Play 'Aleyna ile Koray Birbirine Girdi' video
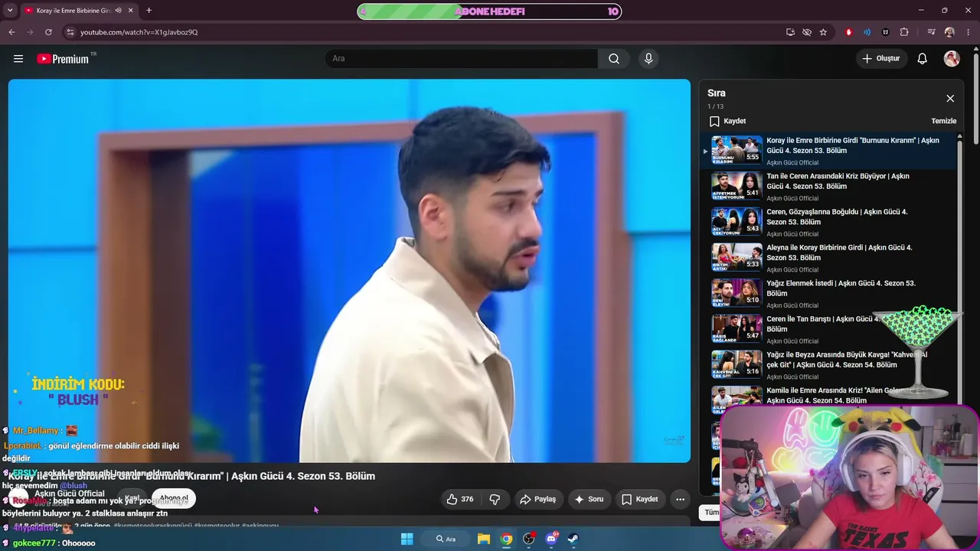The width and height of the screenshot is (980, 551). tap(829, 258)
